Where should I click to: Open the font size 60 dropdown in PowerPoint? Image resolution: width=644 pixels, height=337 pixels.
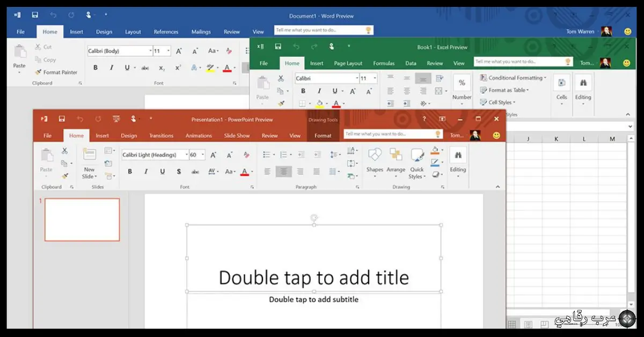tap(201, 155)
